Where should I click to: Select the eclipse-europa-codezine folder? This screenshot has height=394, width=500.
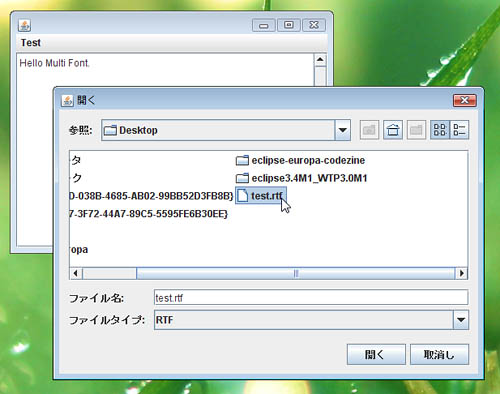300,160
